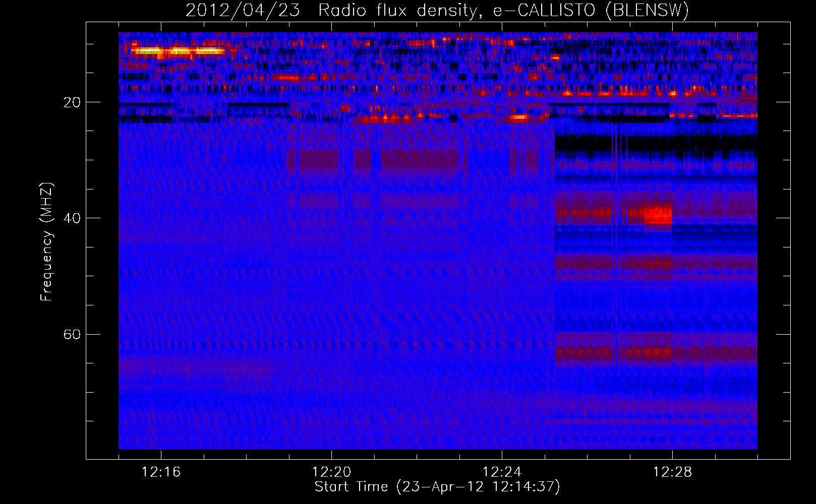816x504 pixels.
Task: Click the 12:28 time tick label
Action: (x=672, y=472)
